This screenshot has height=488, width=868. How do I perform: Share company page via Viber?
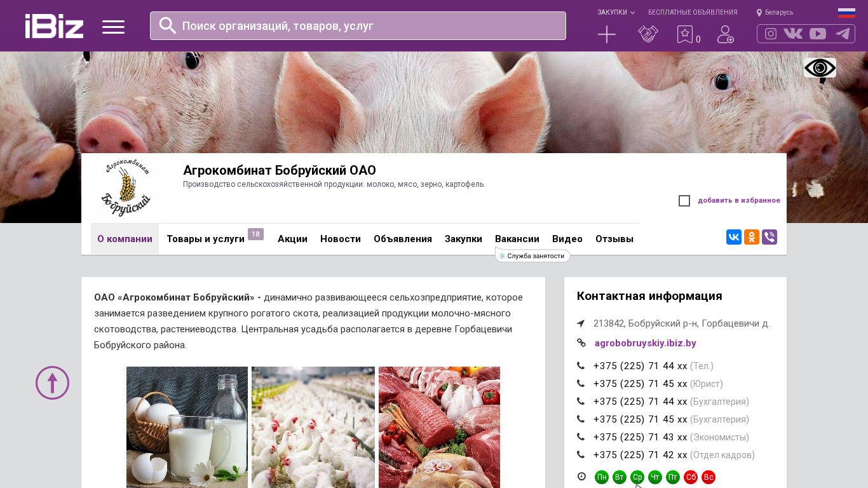770,237
